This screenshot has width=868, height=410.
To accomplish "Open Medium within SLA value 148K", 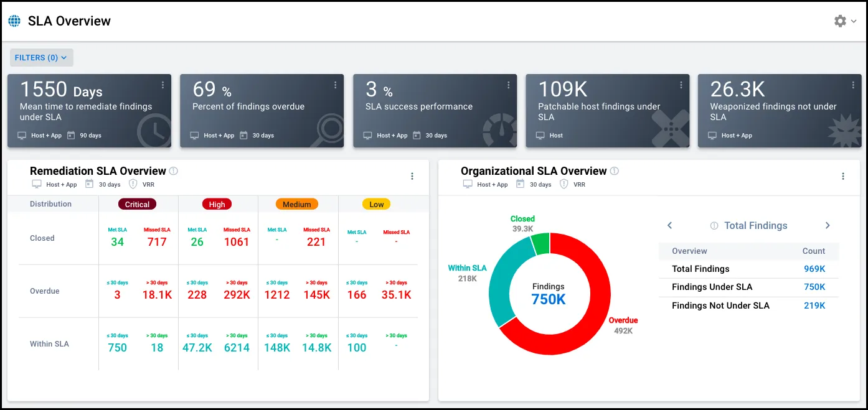I will coord(277,348).
